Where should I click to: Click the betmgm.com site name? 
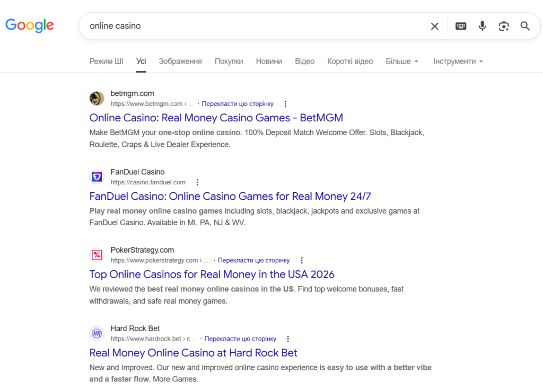(132, 93)
